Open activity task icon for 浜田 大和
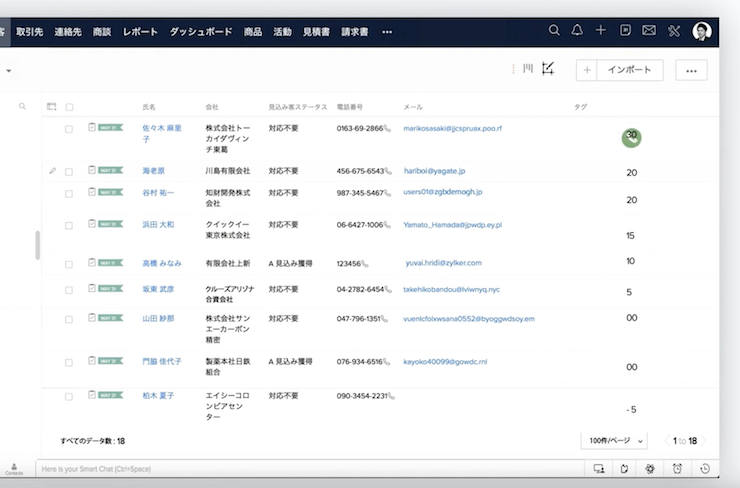Viewport: 740px width, 488px height. click(92, 223)
